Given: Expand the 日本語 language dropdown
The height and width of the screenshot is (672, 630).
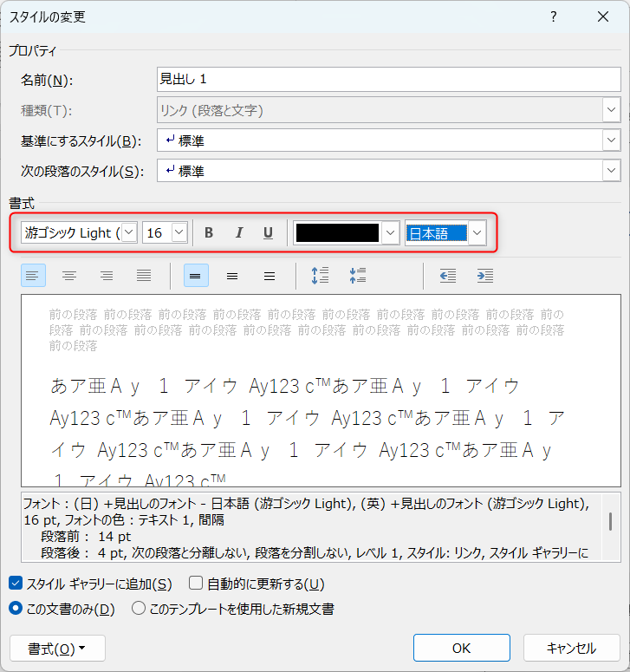Looking at the screenshot, I should [477, 233].
